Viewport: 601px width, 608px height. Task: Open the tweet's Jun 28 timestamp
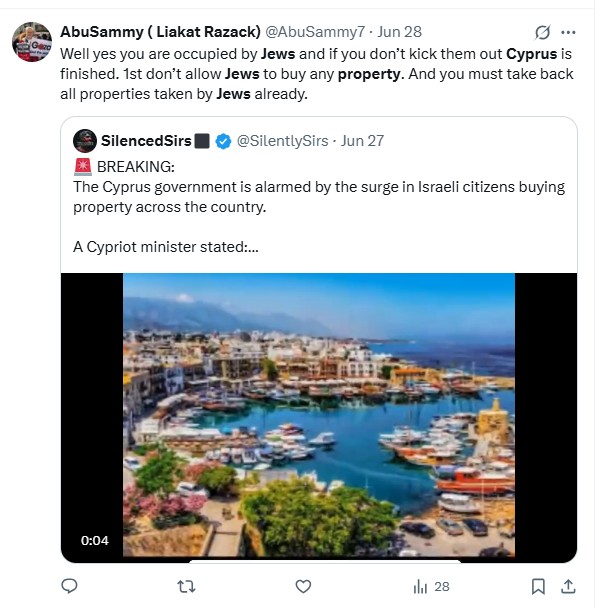[398, 32]
